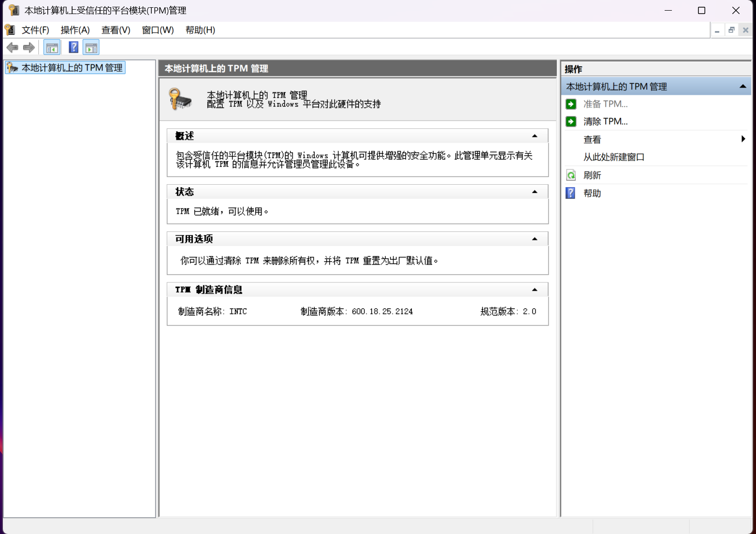Viewport: 756px width, 534px height.
Task: Click the text about clearing TPM to factory defaults
Action: pyautogui.click(x=309, y=261)
